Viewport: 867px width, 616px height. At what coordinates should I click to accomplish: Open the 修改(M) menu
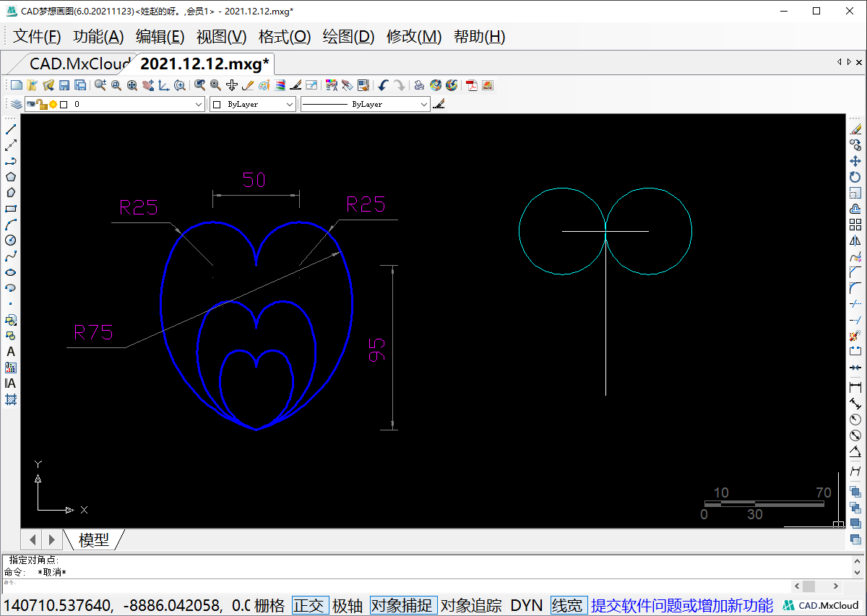coord(414,37)
